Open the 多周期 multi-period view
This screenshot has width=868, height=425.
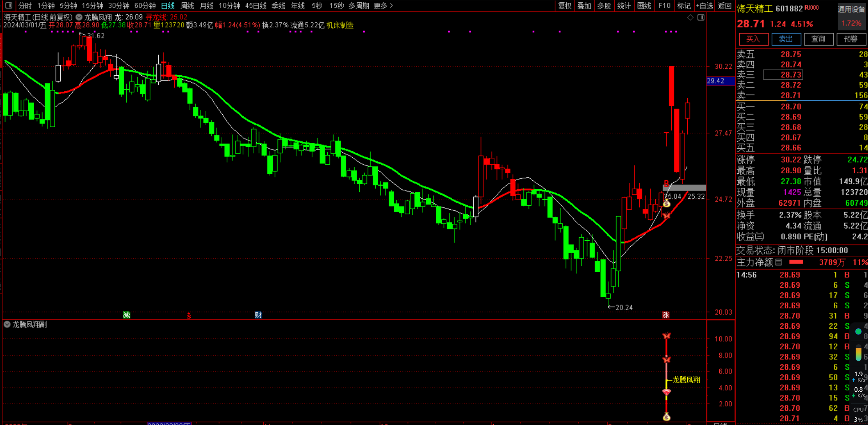pos(359,5)
